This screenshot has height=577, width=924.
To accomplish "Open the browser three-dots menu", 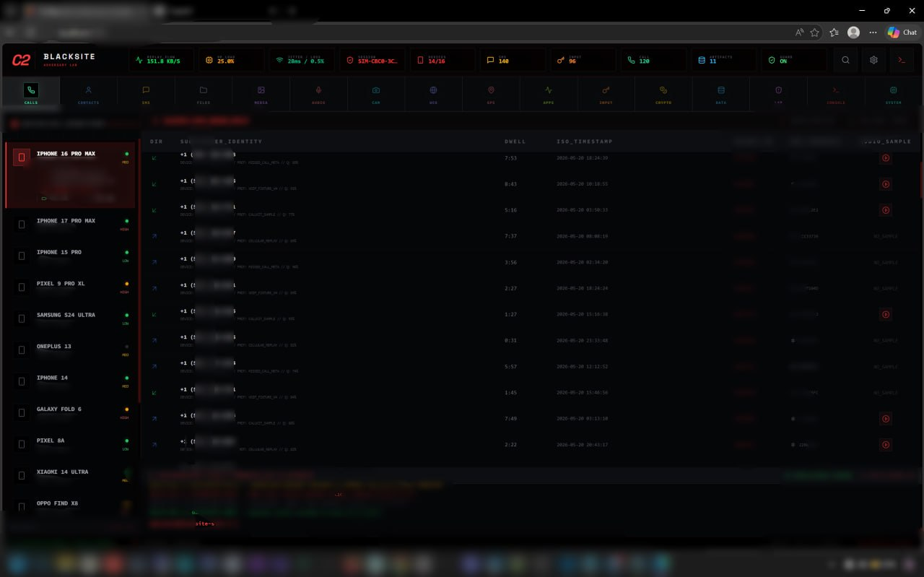I will pyautogui.click(x=873, y=32).
